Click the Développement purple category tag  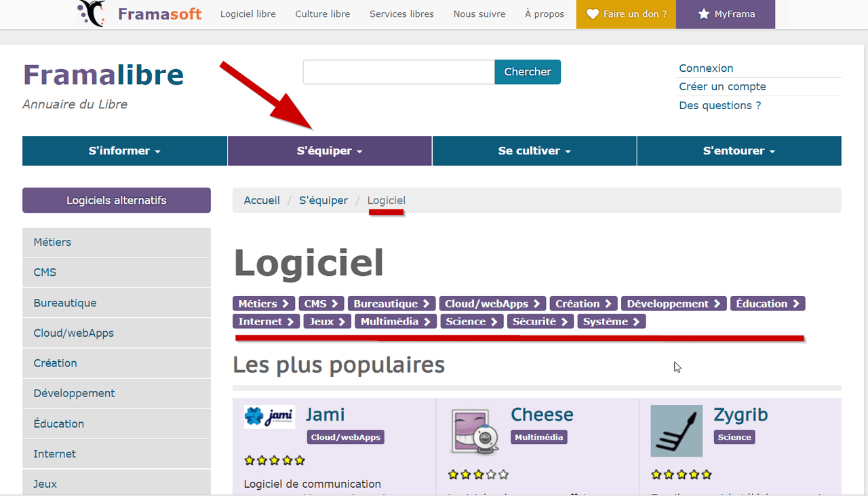click(x=674, y=304)
